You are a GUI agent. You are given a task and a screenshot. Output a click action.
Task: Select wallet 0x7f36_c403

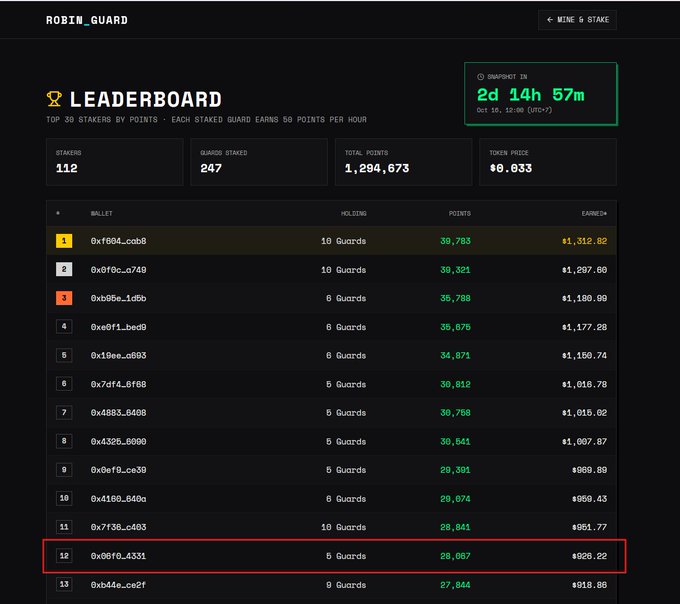118,527
